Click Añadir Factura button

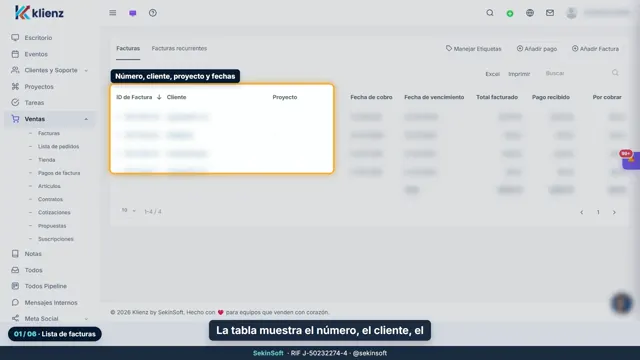(x=595, y=49)
